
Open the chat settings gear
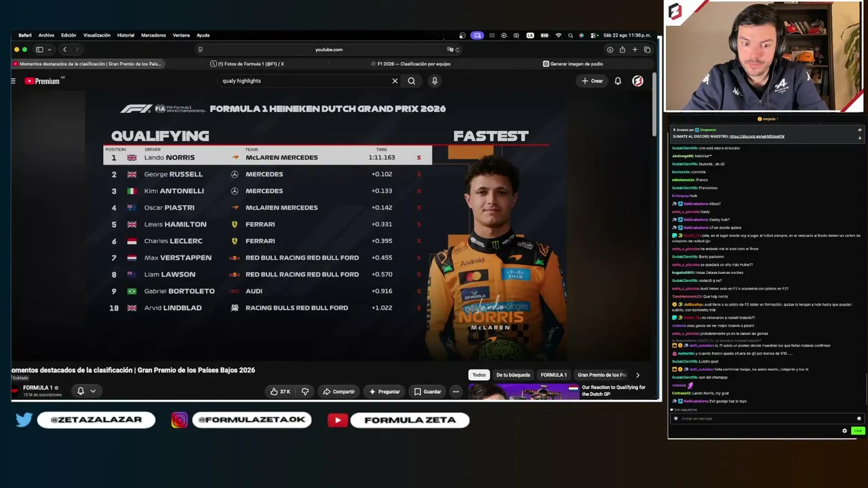click(x=844, y=431)
